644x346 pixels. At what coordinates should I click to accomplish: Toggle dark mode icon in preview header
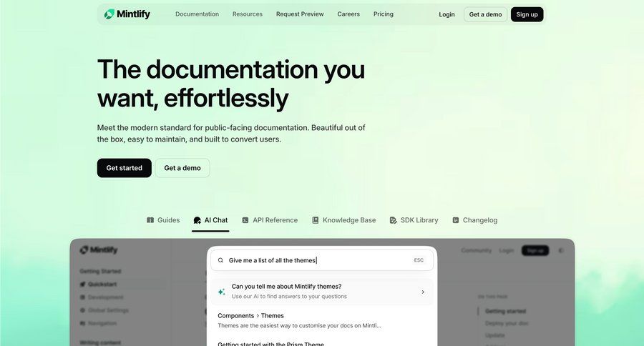coord(561,250)
